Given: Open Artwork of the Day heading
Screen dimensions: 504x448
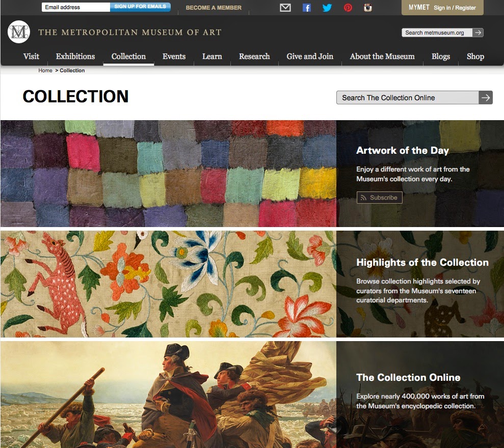Looking at the screenshot, I should 403,150.
